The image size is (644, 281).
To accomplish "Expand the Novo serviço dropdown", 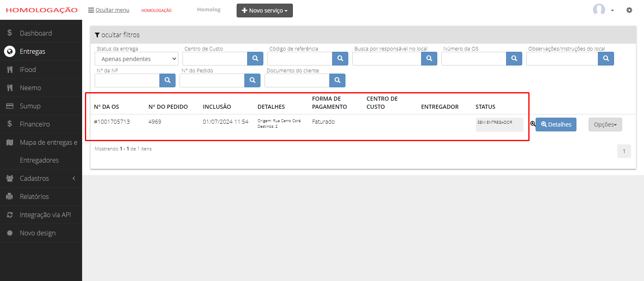I will (x=265, y=11).
